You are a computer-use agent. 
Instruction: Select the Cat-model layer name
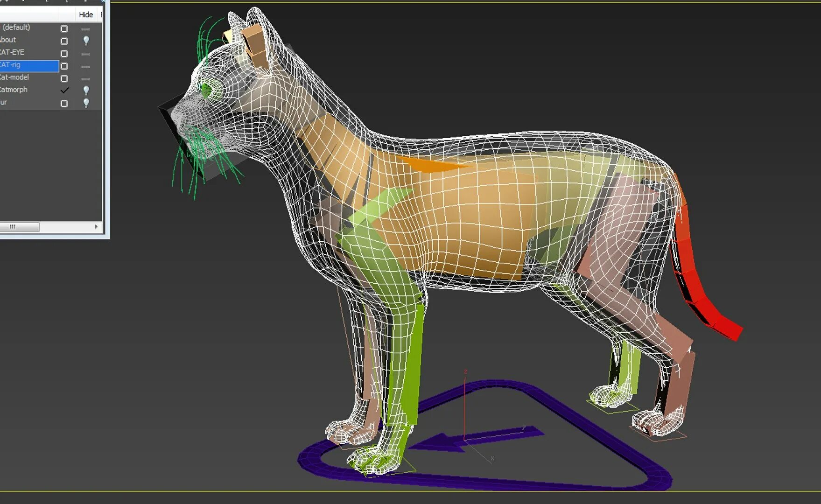14,77
